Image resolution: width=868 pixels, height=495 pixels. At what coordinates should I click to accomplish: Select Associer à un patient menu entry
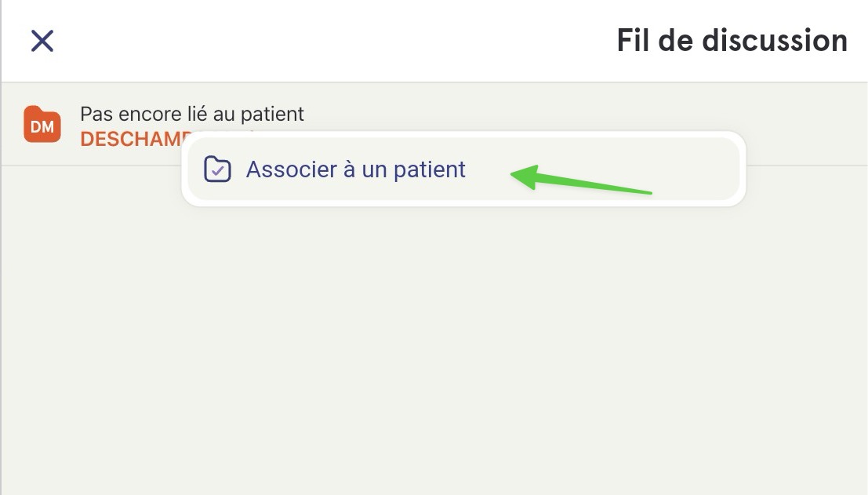point(464,169)
